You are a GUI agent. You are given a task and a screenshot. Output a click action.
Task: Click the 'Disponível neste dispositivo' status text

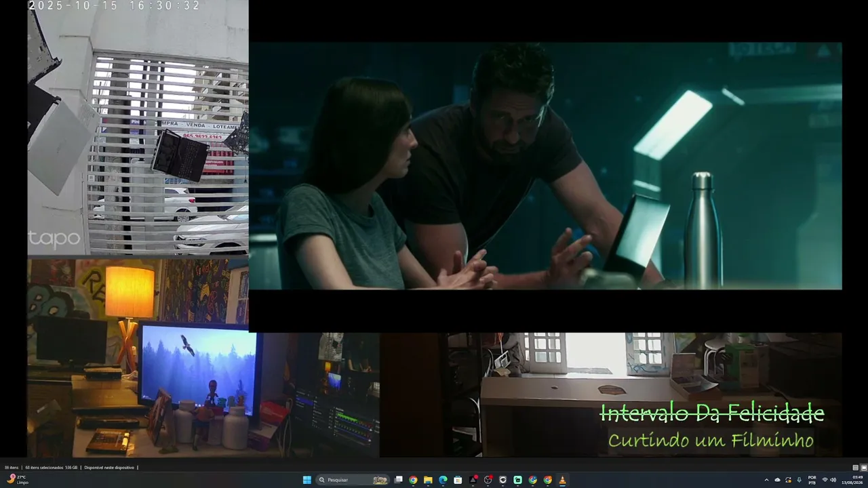click(108, 468)
